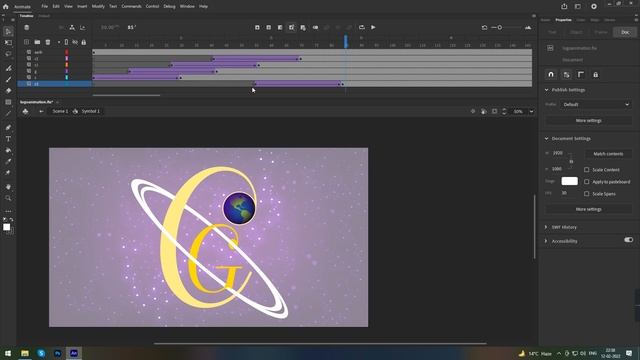
Task: Click the Test Movie play icon top right
Action: tap(594, 7)
